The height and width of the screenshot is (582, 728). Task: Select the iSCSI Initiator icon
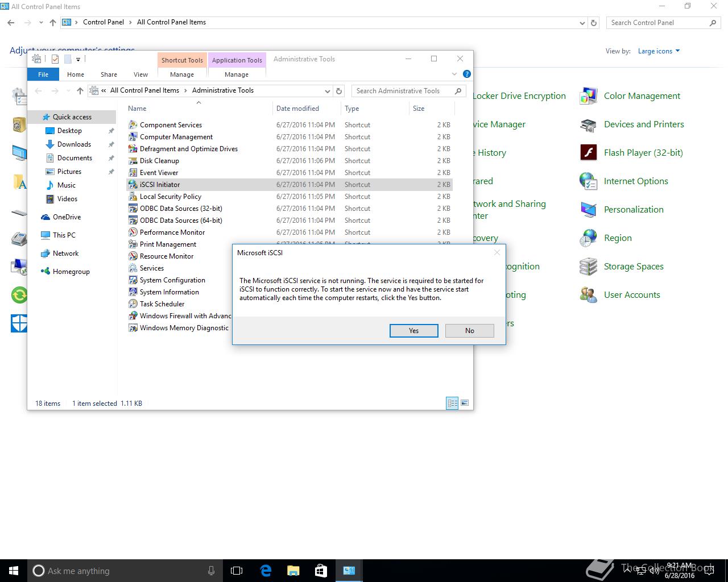click(133, 185)
